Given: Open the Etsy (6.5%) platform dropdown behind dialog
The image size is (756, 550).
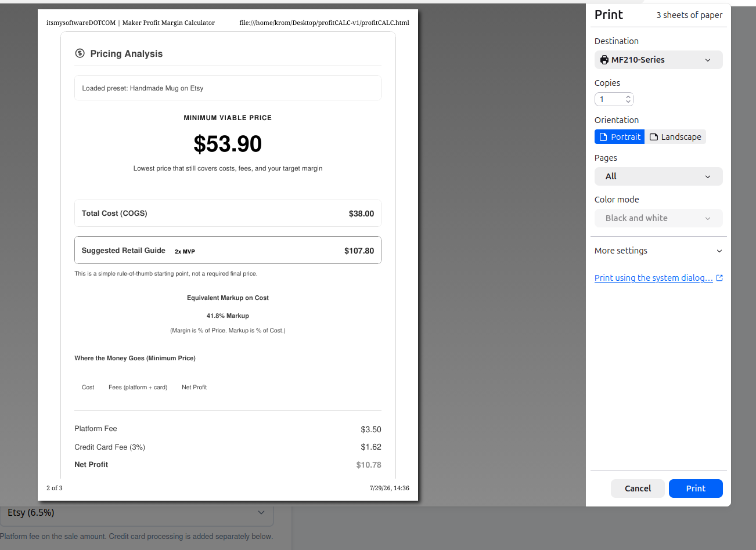Looking at the screenshot, I should [x=136, y=513].
